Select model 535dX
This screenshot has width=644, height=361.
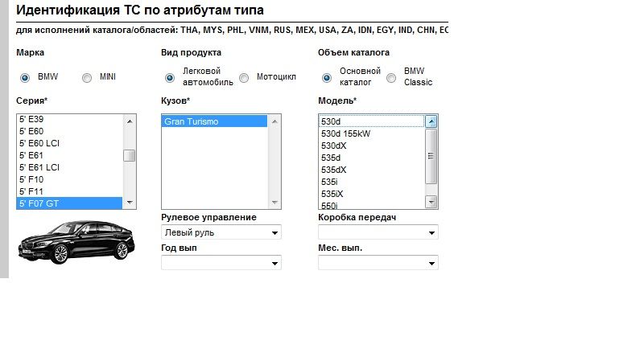pos(371,170)
